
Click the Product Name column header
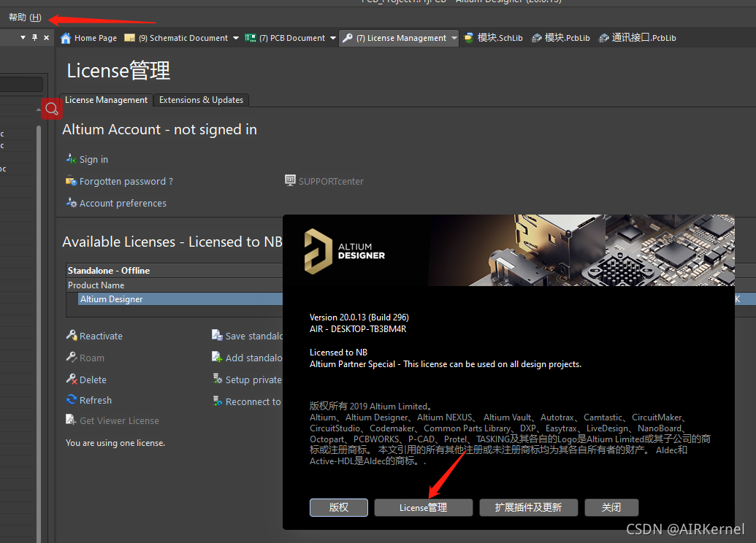click(96, 285)
